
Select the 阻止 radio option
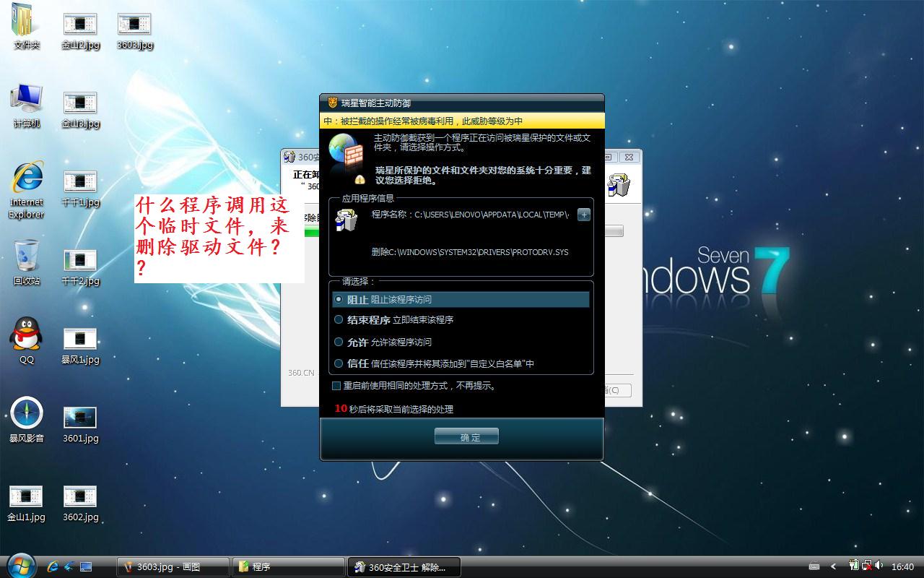tap(339, 299)
